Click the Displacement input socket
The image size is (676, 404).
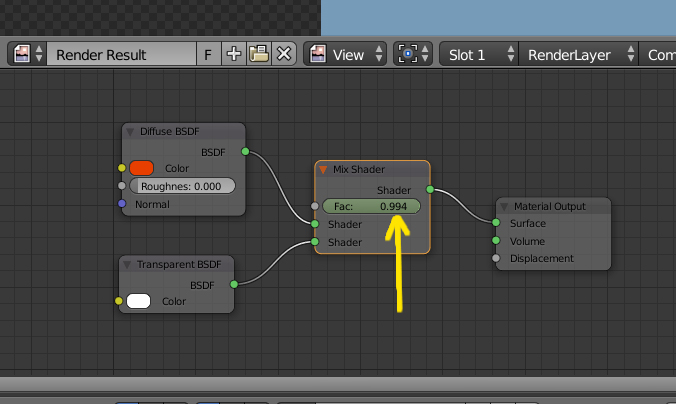(496, 258)
